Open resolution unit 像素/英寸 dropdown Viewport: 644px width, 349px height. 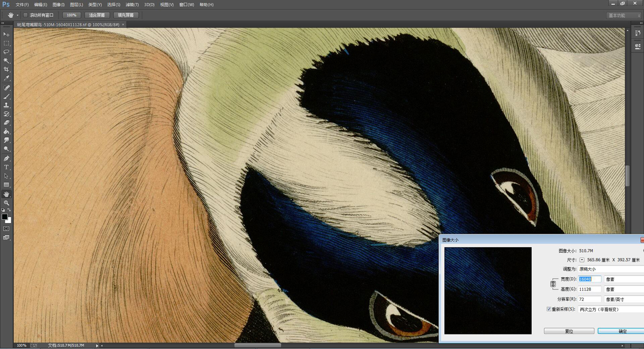(x=624, y=299)
